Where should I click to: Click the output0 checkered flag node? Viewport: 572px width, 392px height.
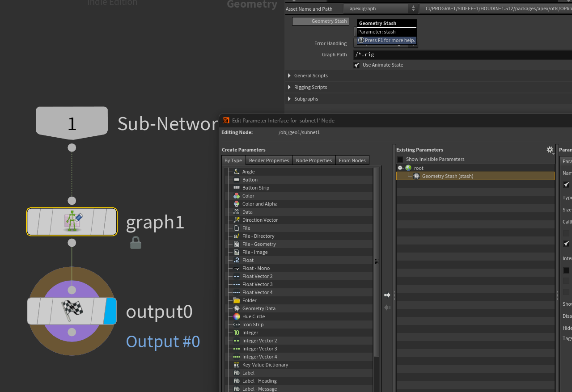[x=72, y=311]
